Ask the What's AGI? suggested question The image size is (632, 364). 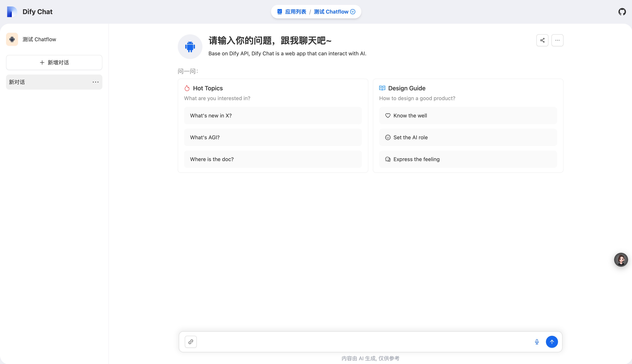click(x=273, y=137)
